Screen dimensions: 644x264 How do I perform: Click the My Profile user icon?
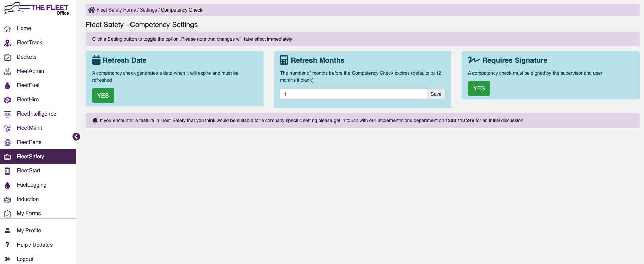tap(7, 230)
